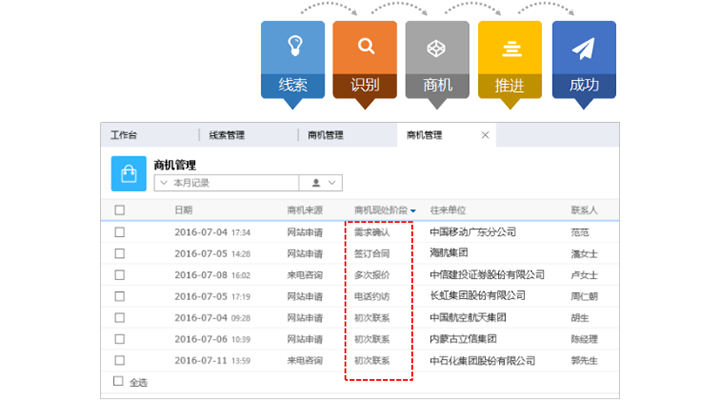This screenshot has height=400, width=720.
Task: Click the 往来单位 column header
Action: tap(448, 210)
